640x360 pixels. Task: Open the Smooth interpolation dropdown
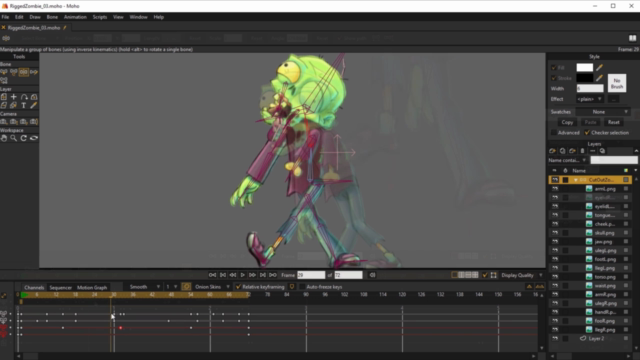(143, 287)
